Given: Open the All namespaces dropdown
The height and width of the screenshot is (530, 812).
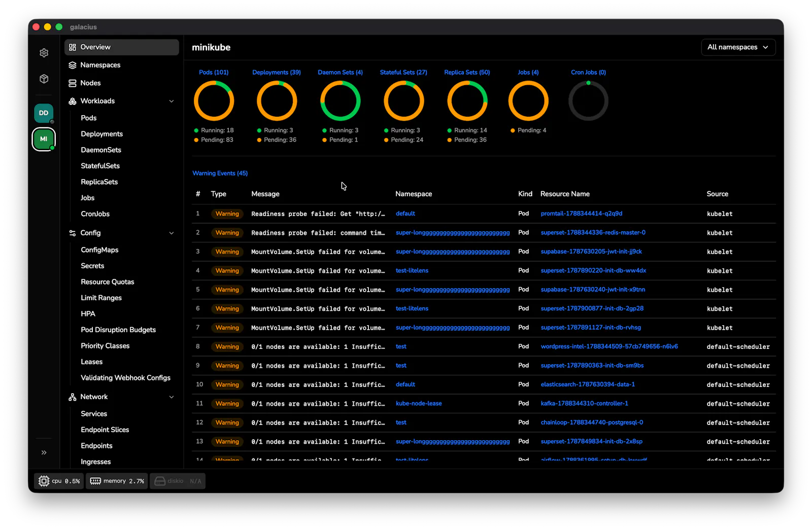Looking at the screenshot, I should point(738,47).
